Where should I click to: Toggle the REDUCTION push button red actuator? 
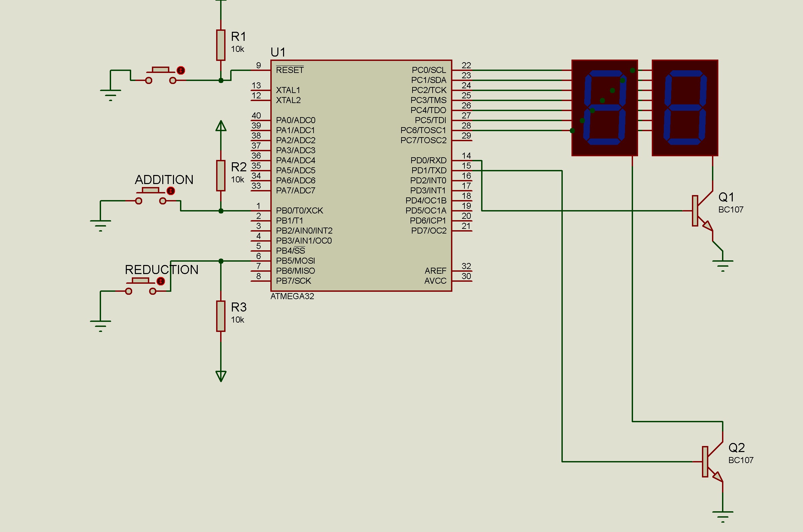coord(161,281)
